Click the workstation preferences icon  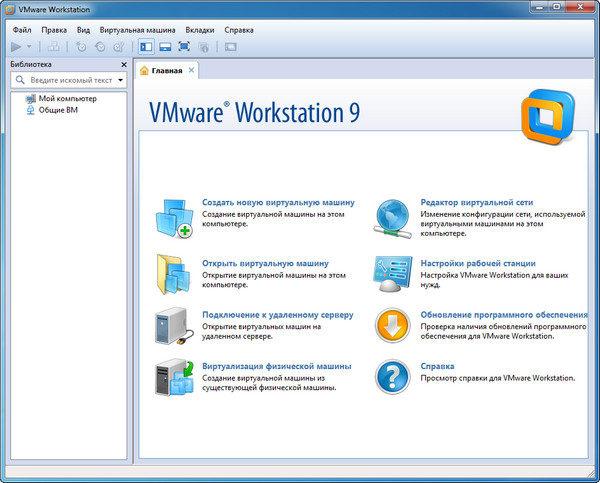[393, 274]
